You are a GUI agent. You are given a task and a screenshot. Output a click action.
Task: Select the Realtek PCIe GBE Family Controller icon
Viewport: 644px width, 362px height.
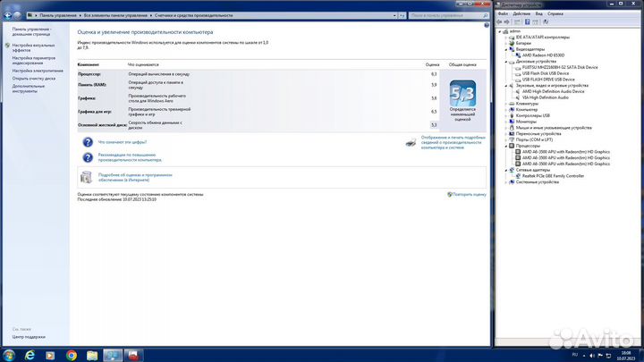(518, 176)
